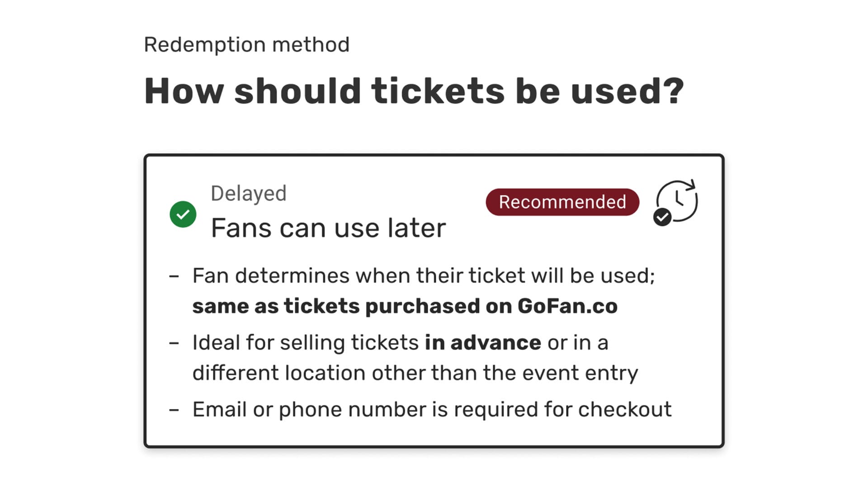
Task: Click the "How should tickets be used?" heading
Action: [414, 91]
